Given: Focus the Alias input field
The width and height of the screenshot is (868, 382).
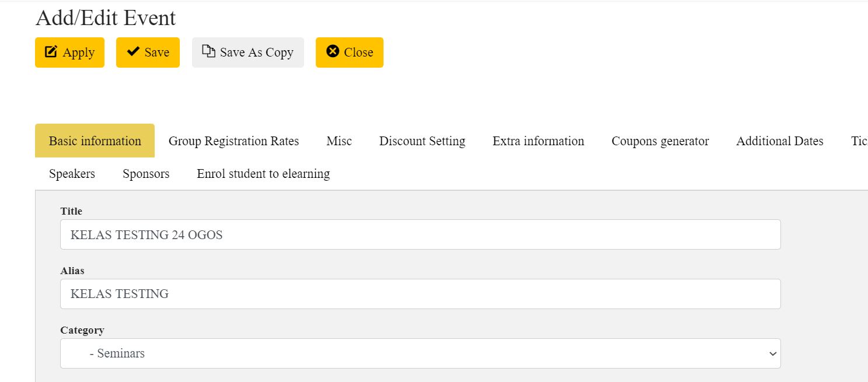Looking at the screenshot, I should tap(420, 294).
